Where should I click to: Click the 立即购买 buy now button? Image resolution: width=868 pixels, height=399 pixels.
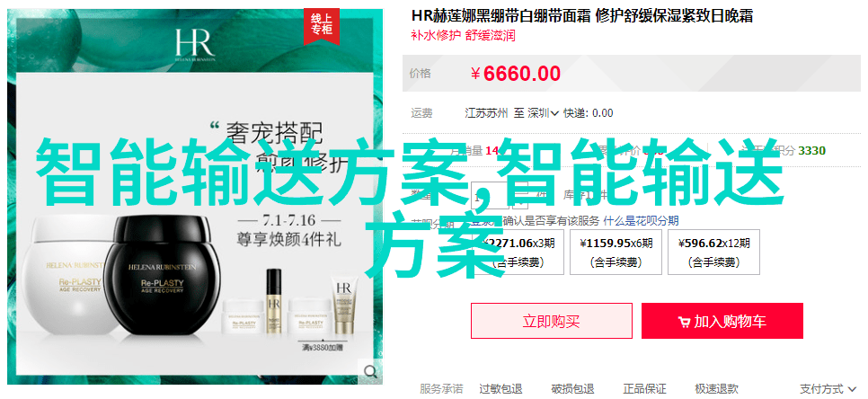(552, 321)
